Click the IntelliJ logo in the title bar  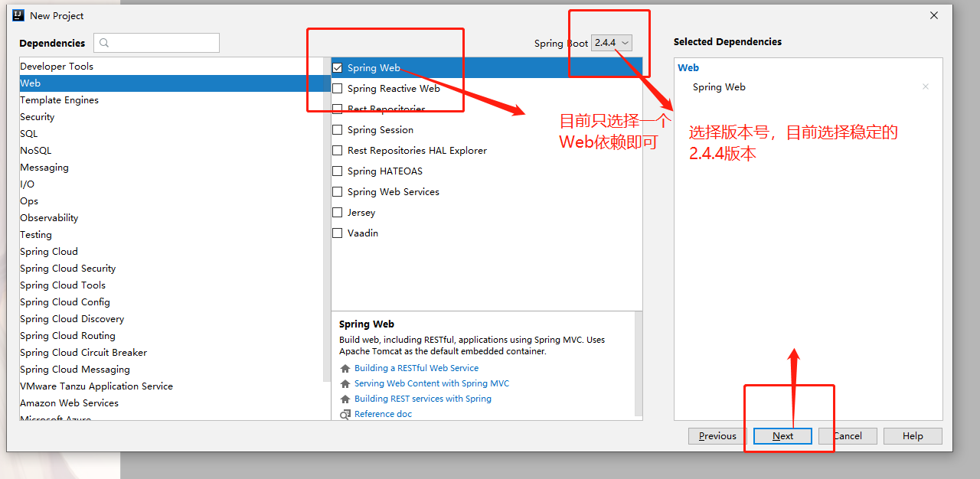coord(18,15)
